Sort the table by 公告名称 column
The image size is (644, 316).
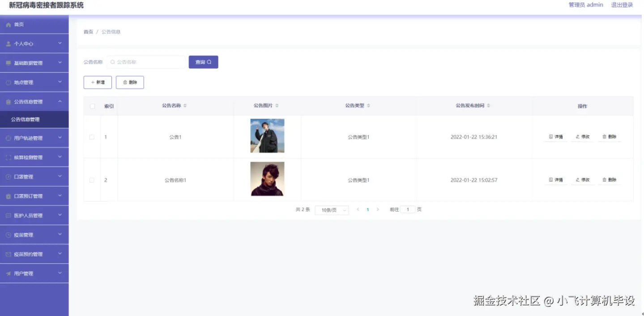point(185,106)
